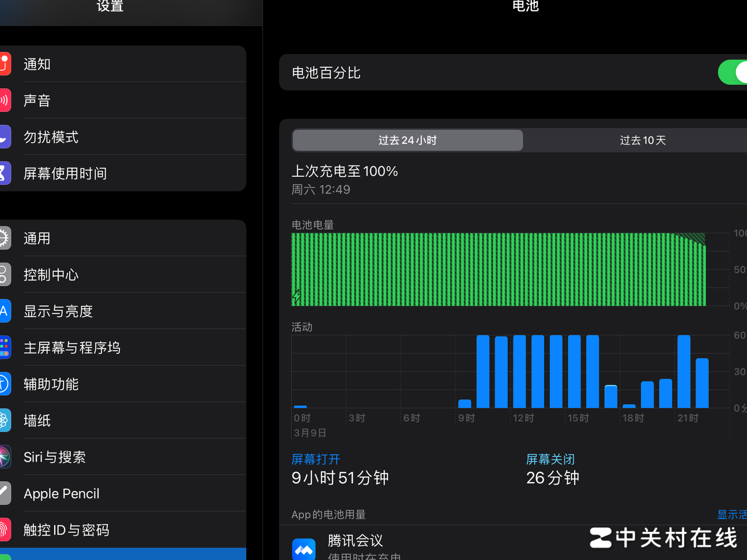Select the 过去24小时 tab
The width and height of the screenshot is (747, 560).
[407, 140]
